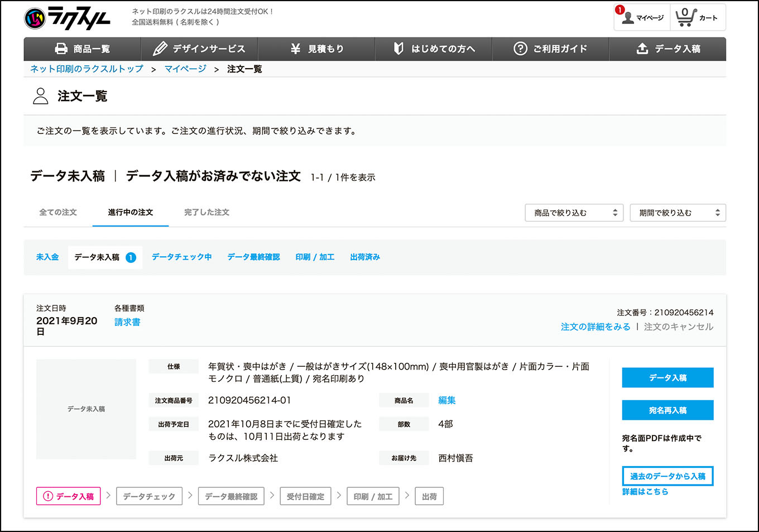Open デザインサービス in navigation bar
The image size is (759, 532).
coord(199,49)
